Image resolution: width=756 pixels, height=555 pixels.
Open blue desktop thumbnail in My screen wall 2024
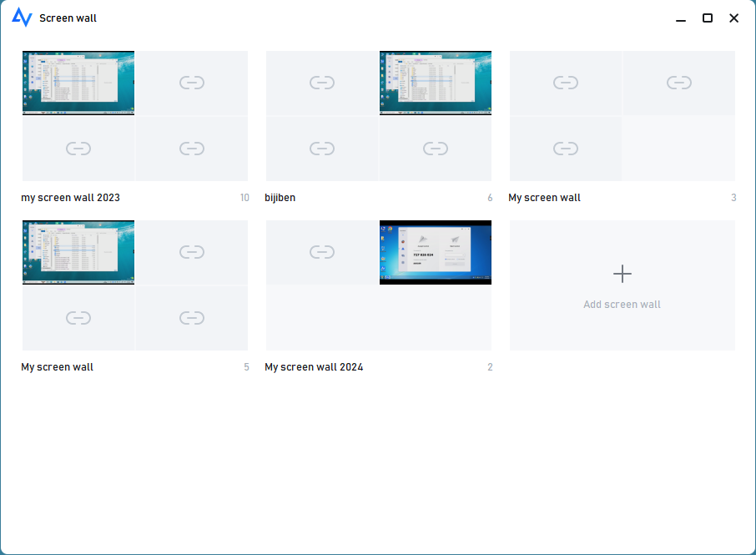pyautogui.click(x=435, y=251)
